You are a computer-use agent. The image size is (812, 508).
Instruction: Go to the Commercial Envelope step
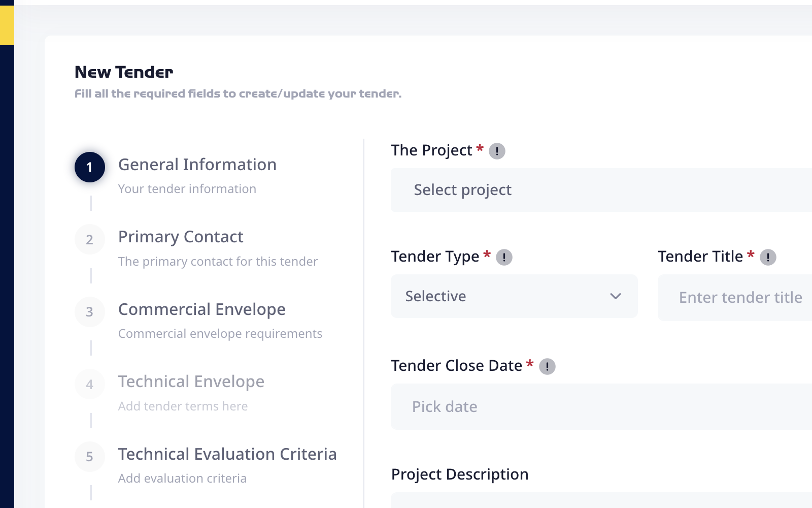point(202,309)
